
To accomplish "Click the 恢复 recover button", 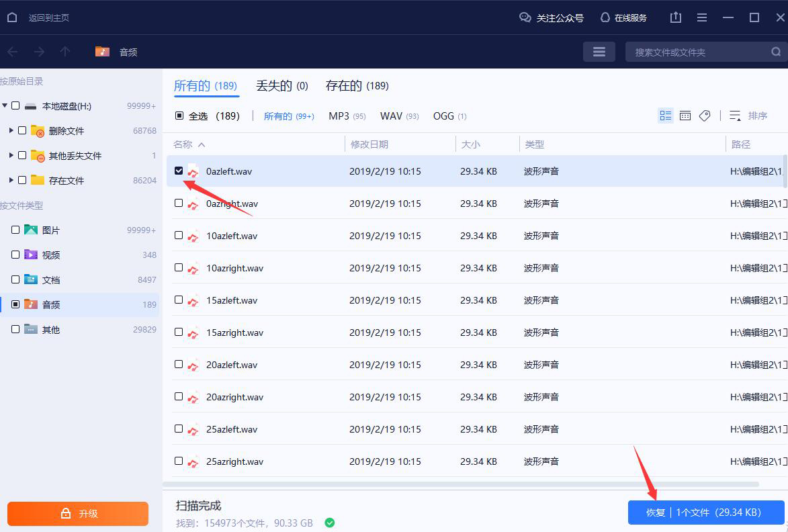I will (x=705, y=512).
